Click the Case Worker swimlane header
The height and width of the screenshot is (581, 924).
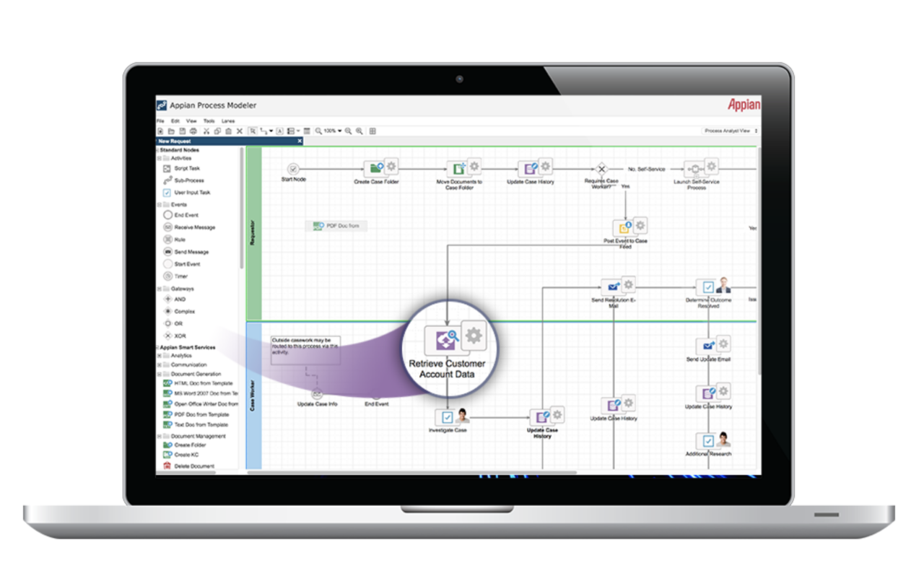click(253, 396)
